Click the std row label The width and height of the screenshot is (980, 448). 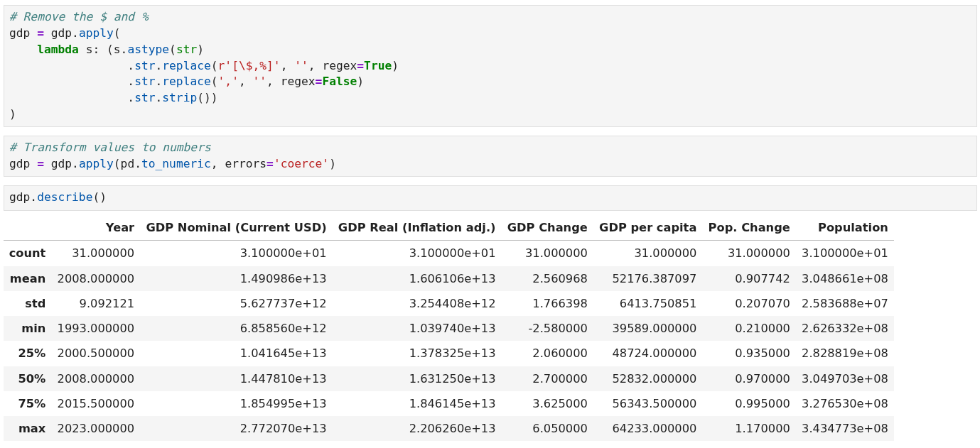click(35, 303)
